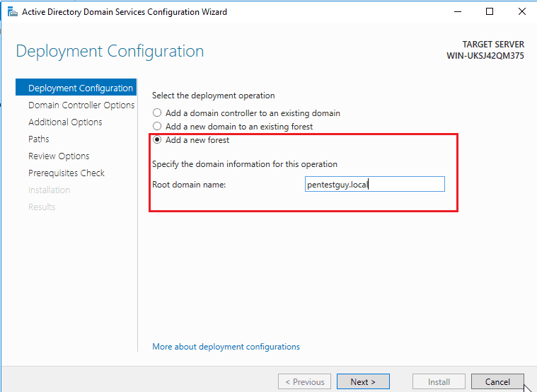
Task: Open More about deployment configurations link
Action: (x=226, y=347)
